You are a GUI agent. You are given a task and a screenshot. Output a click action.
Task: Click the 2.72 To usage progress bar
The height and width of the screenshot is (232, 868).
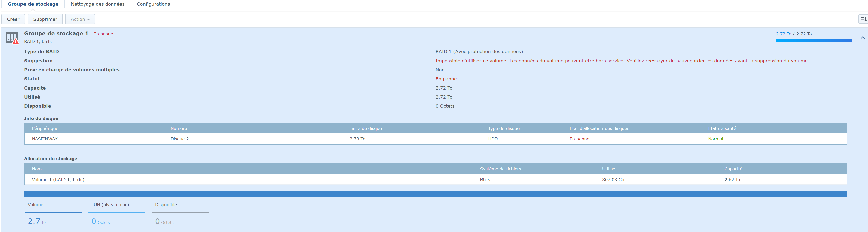[813, 40]
